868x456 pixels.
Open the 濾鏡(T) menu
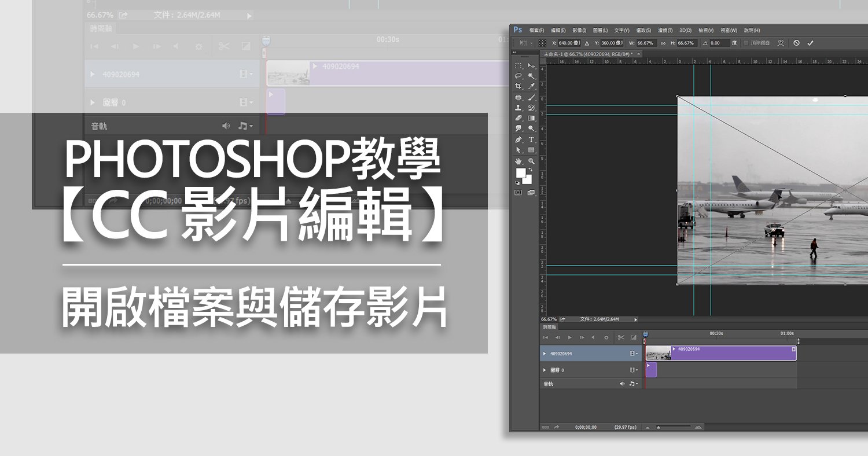664,30
